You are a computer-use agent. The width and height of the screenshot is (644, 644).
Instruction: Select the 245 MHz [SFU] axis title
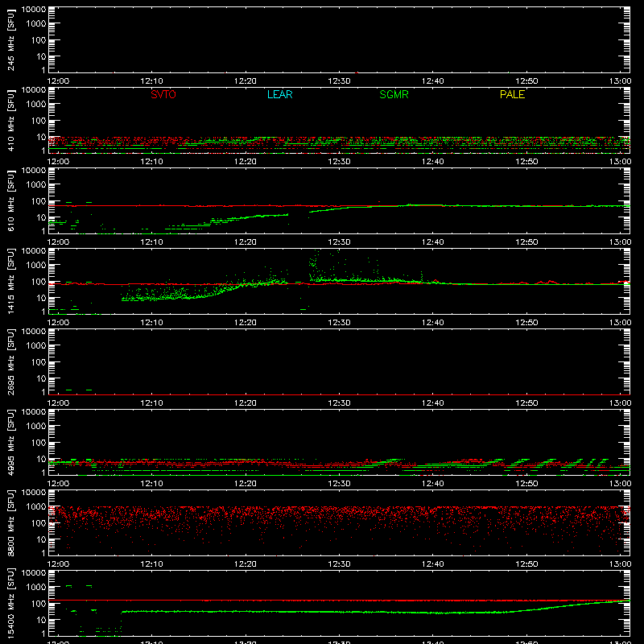[x=10, y=39]
